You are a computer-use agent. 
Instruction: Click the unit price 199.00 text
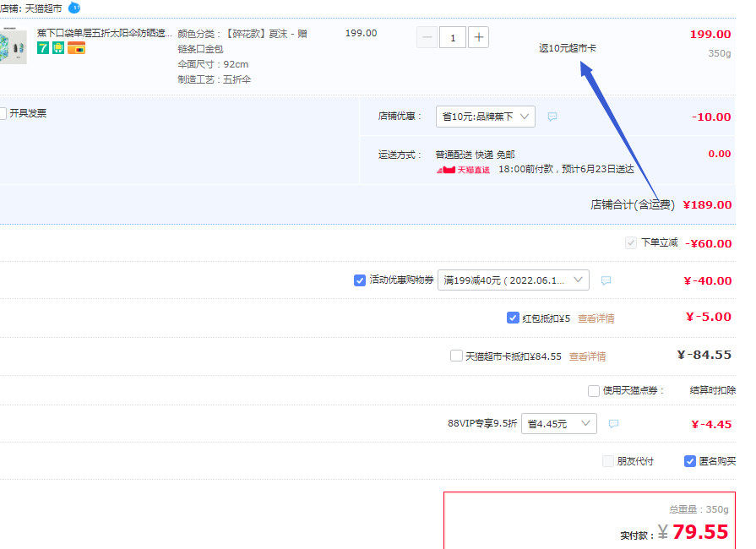362,33
